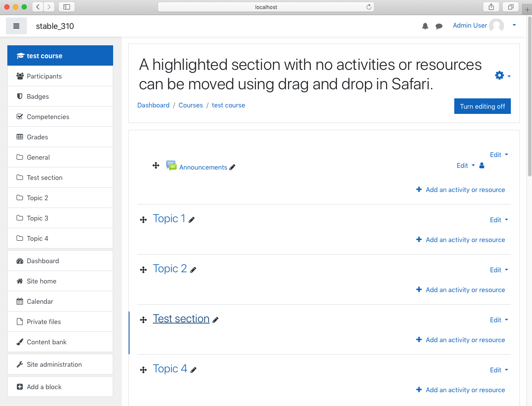Rename Topic 2 with pencil icon

click(x=193, y=270)
